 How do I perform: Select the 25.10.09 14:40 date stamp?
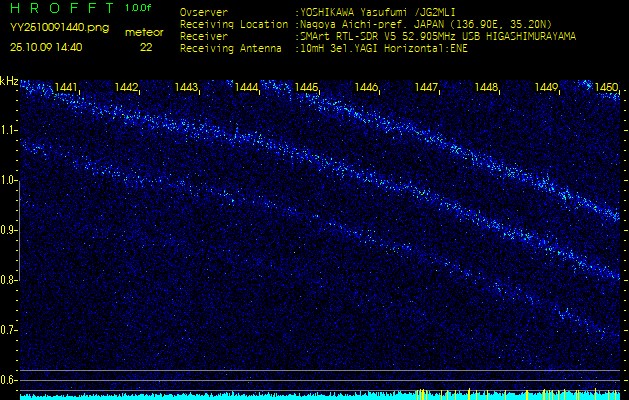point(45,46)
